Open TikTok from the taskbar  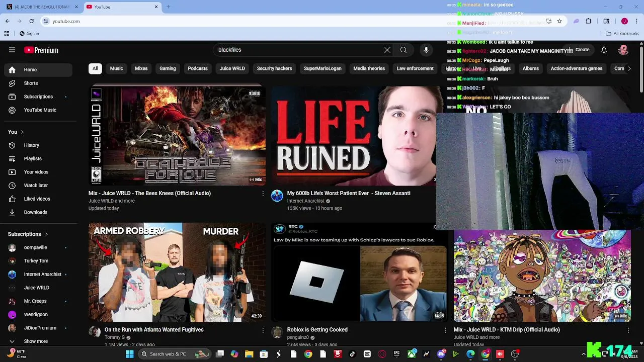tap(352, 354)
